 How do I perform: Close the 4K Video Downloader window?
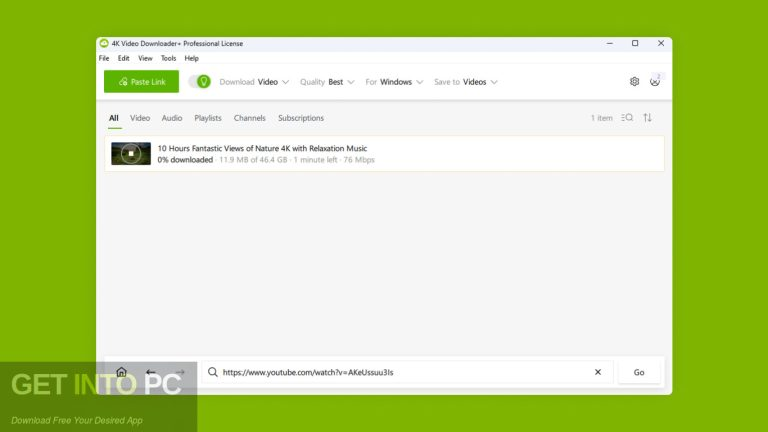click(x=661, y=44)
